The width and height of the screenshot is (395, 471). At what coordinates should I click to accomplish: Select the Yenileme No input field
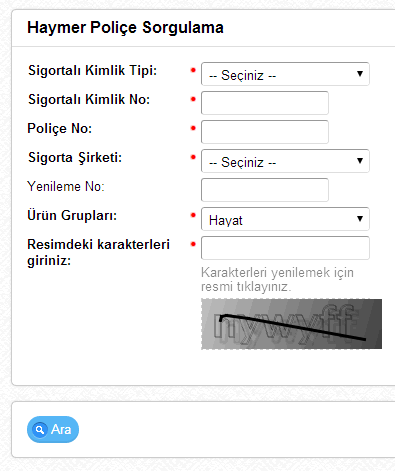click(x=265, y=190)
